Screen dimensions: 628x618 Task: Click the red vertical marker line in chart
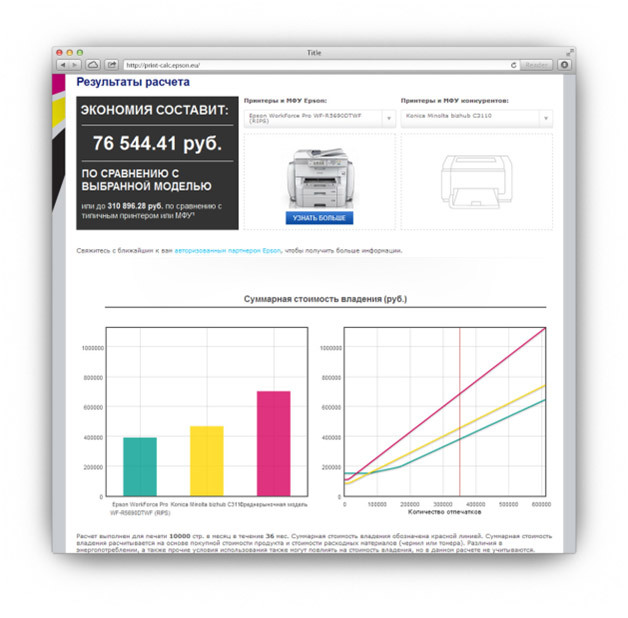click(x=460, y=412)
